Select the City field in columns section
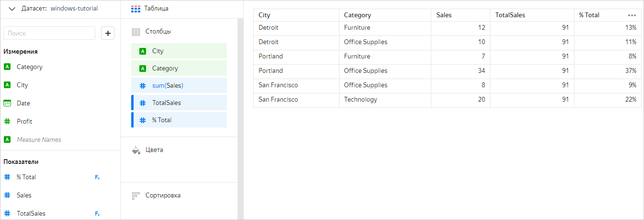 tap(179, 51)
